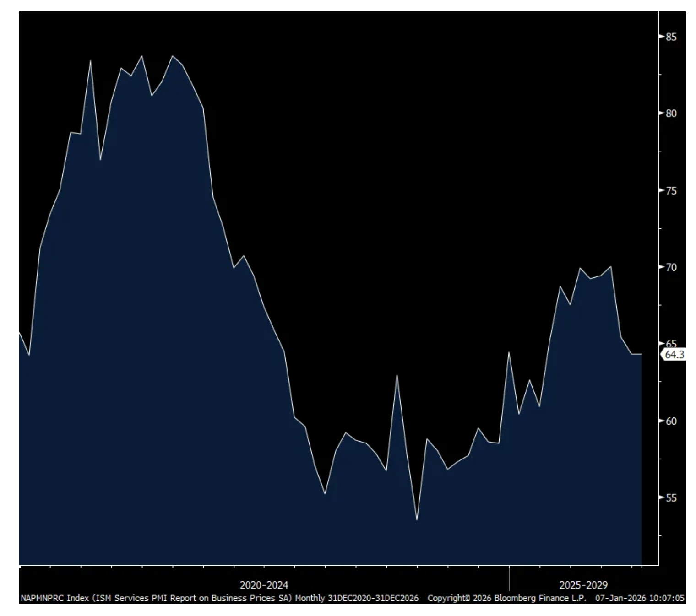Click the Monthly 31DEC2020-31DEC2026 date range
This screenshot has width=696, height=616.
point(356,598)
